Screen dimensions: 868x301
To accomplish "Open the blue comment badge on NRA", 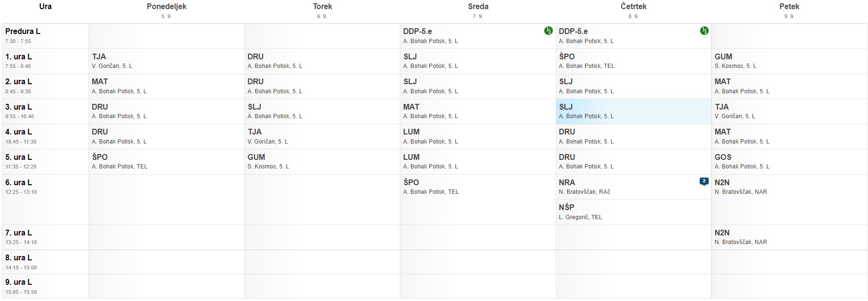I will point(704,181).
